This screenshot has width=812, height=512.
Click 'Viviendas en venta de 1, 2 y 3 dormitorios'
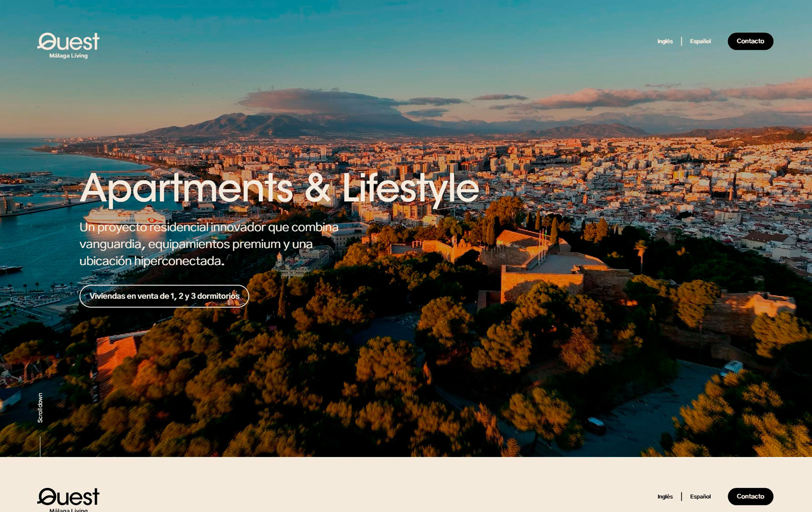164,296
